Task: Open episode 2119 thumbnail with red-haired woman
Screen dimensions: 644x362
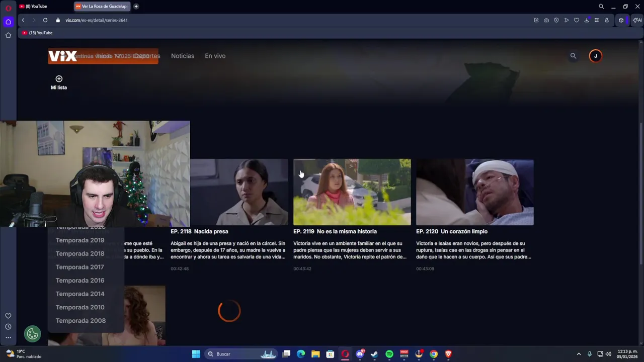Action: [x=352, y=192]
